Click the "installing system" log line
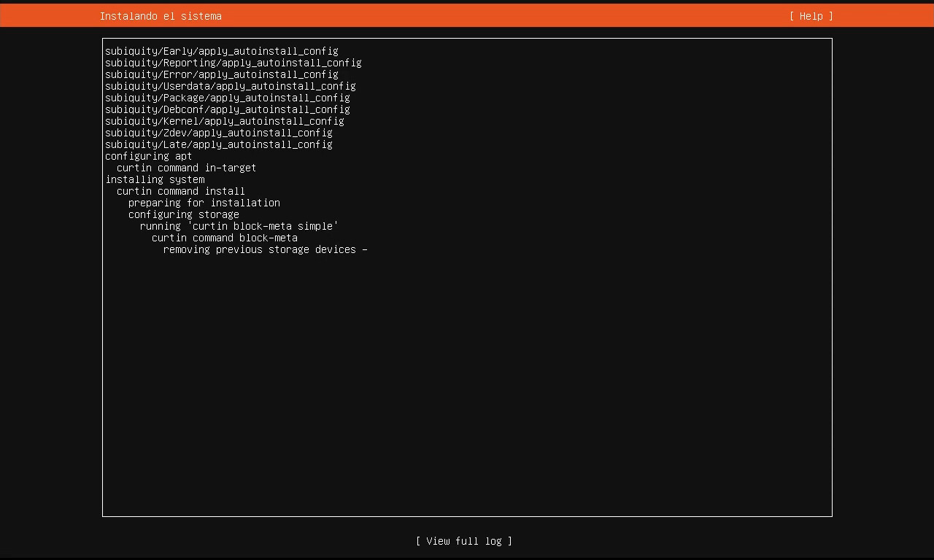This screenshot has height=560, width=934. click(155, 179)
